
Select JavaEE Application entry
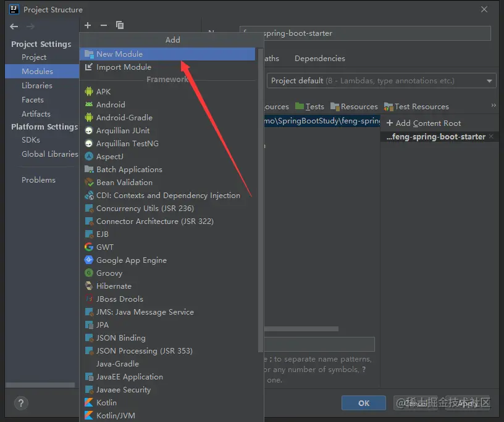[x=167, y=377]
